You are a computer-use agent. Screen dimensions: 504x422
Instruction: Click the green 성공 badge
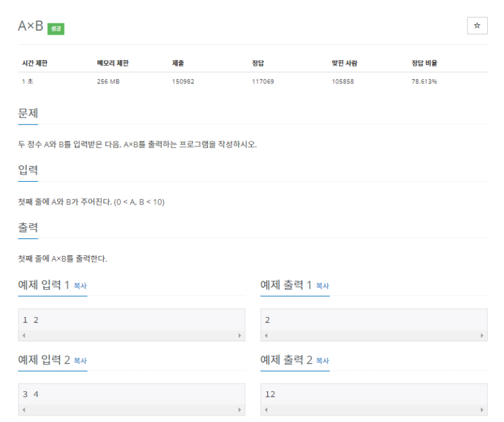56,29
